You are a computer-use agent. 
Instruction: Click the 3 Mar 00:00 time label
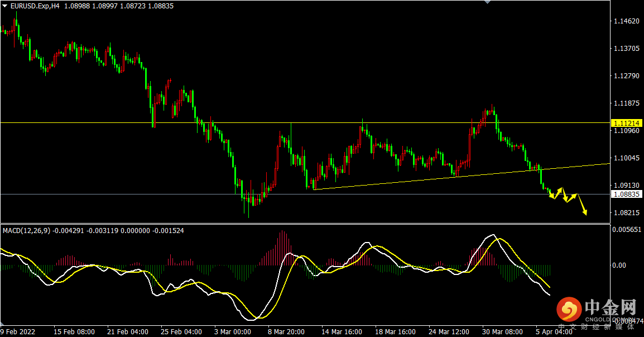pyautogui.click(x=233, y=331)
